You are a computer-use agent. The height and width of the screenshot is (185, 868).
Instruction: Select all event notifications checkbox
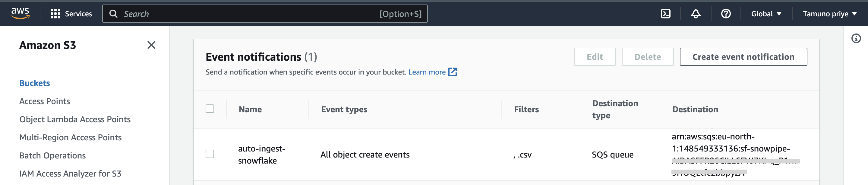click(210, 109)
